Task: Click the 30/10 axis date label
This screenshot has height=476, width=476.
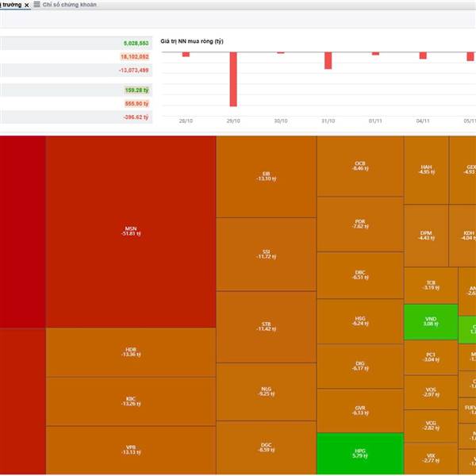Action: point(281,121)
